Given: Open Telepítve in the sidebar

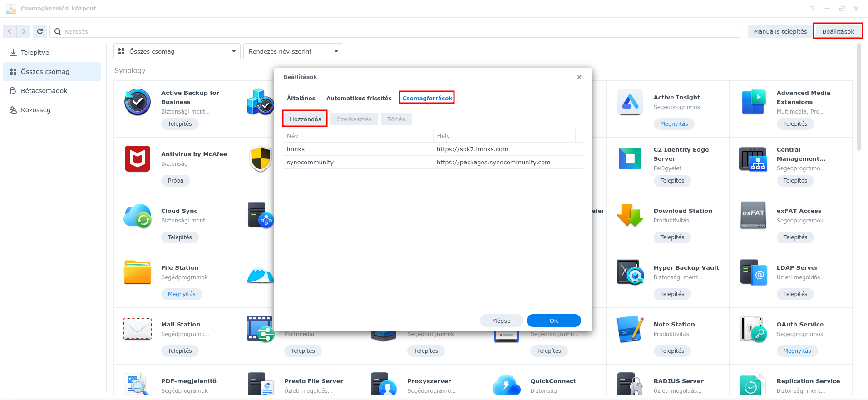Looking at the screenshot, I should click(52, 53).
